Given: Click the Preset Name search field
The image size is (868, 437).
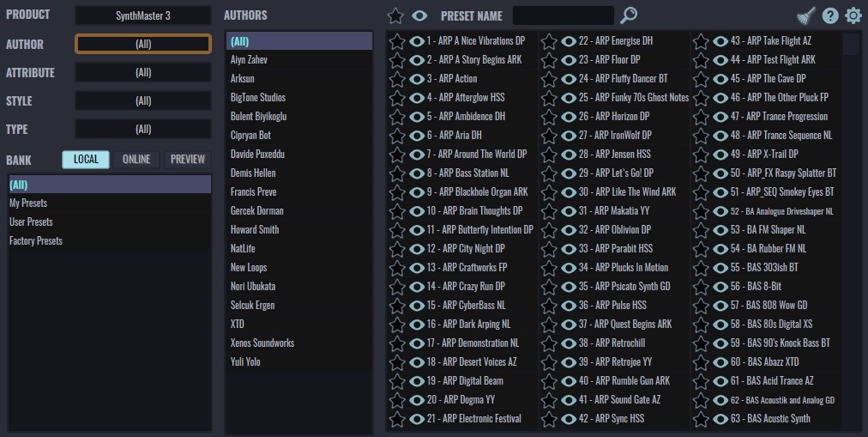Looking at the screenshot, I should pyautogui.click(x=564, y=15).
